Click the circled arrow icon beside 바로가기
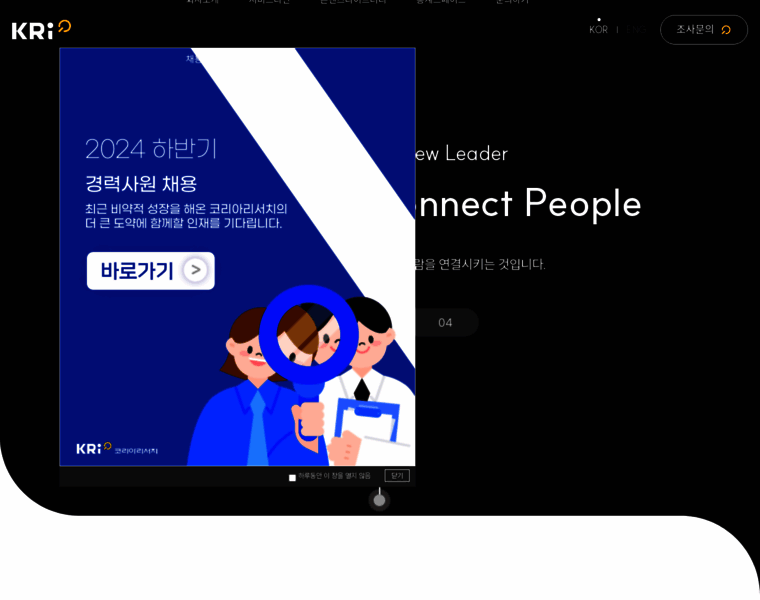The image size is (760, 600). (x=195, y=270)
